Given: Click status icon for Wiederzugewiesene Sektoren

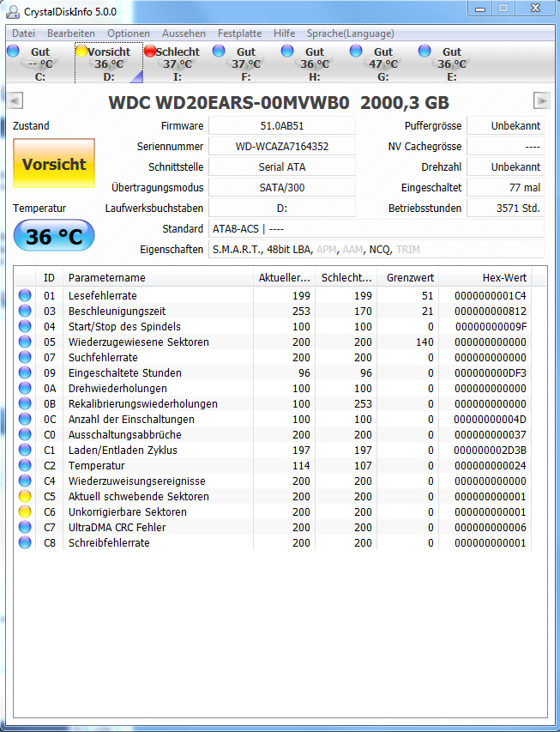Looking at the screenshot, I should [25, 342].
